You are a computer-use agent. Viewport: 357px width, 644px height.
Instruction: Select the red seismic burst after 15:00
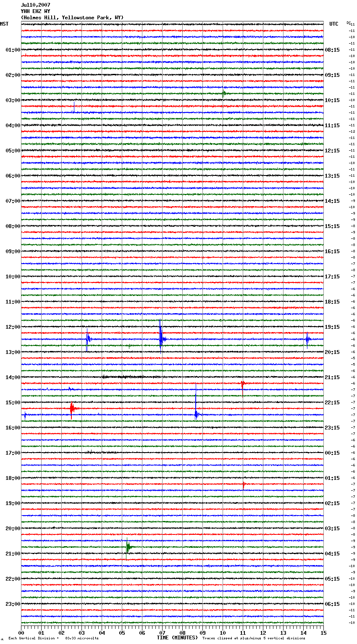pyautogui.click(x=73, y=408)
